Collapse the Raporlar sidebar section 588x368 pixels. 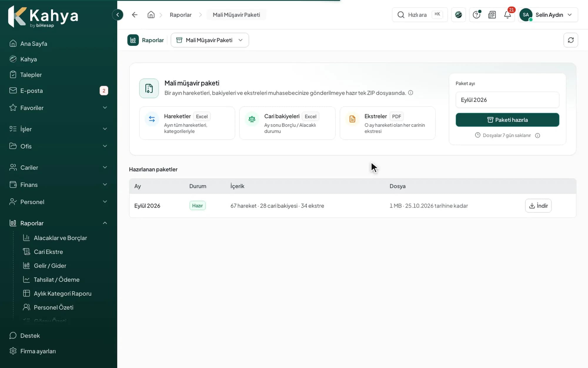point(58,223)
